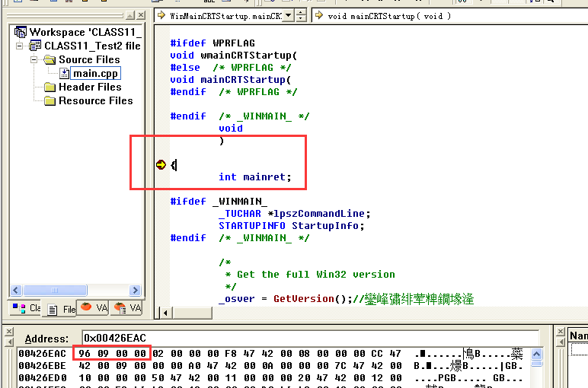Click the Address input field 0x00426EAC
Screen dimensions: 588x388
pyautogui.click(x=310, y=339)
